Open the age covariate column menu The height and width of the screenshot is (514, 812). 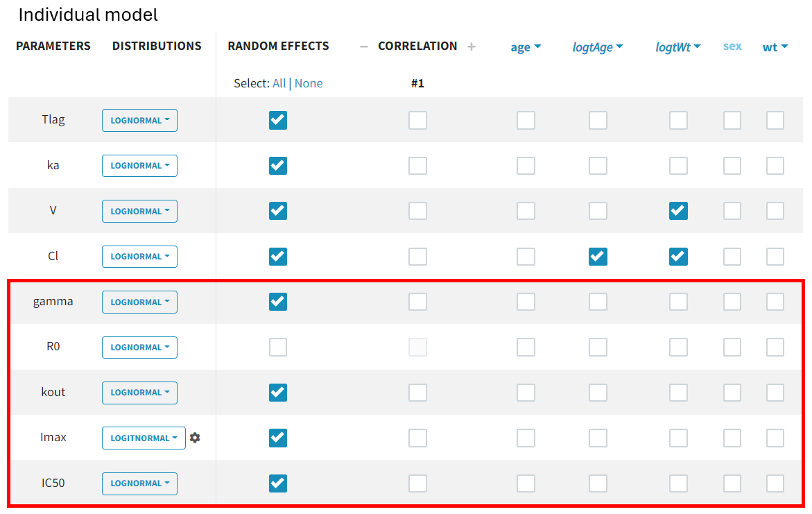coord(526,47)
